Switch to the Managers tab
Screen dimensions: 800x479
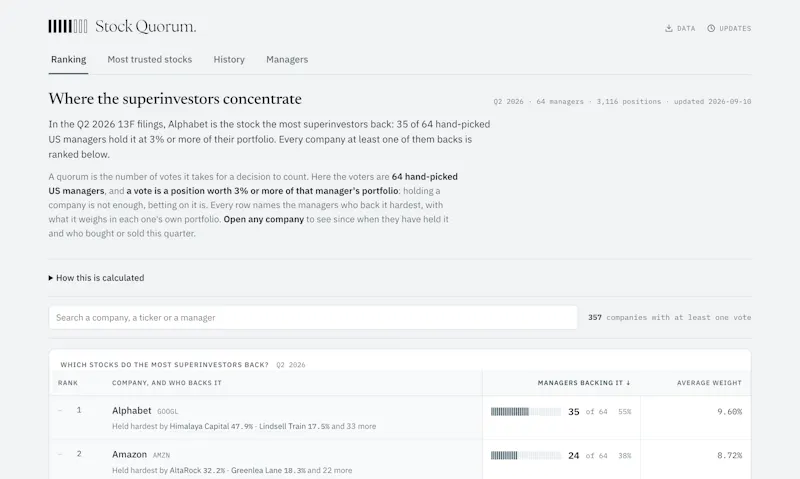(x=287, y=60)
